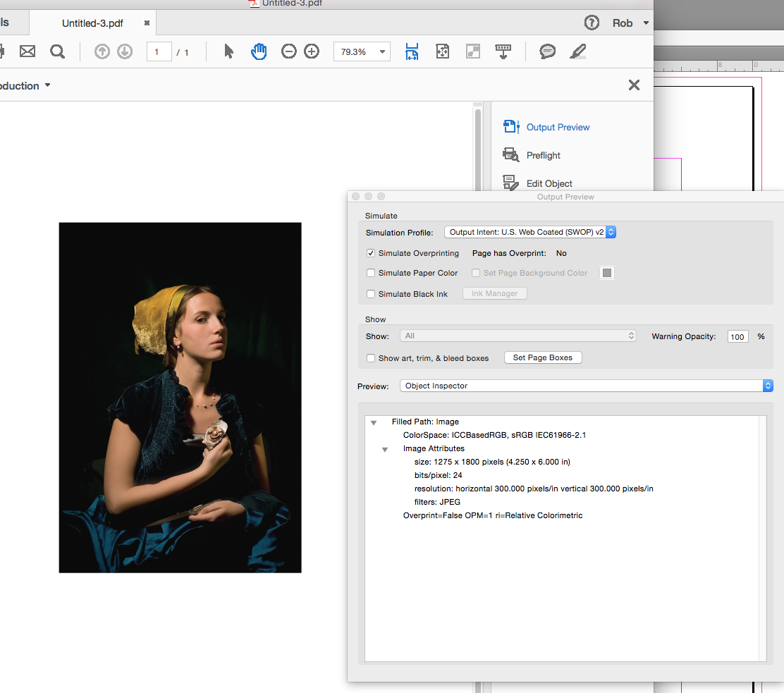Select the highlighter pen tool
The height and width of the screenshot is (693, 784).
(577, 51)
